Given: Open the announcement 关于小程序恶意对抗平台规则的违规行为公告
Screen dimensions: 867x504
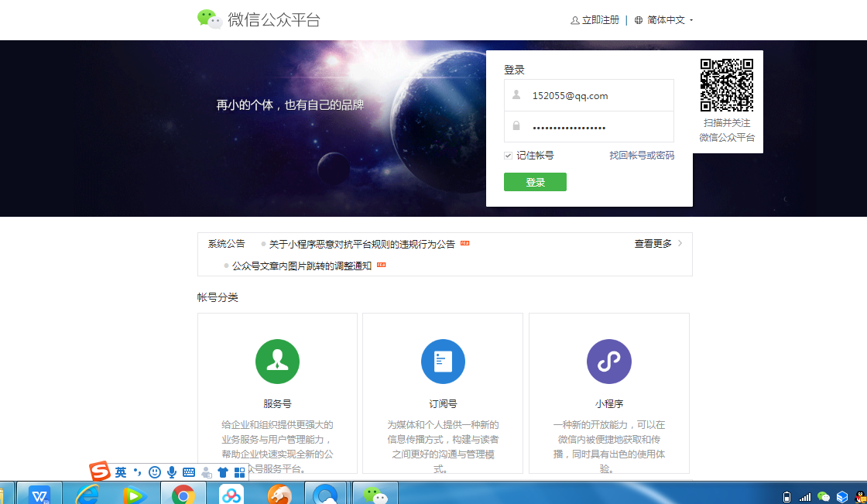Looking at the screenshot, I should click(x=362, y=244).
